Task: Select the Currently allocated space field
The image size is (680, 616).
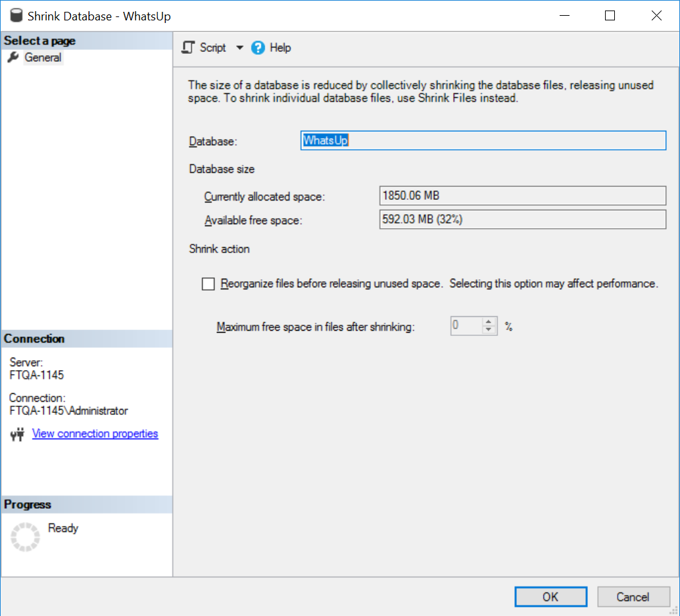Action: tap(522, 195)
